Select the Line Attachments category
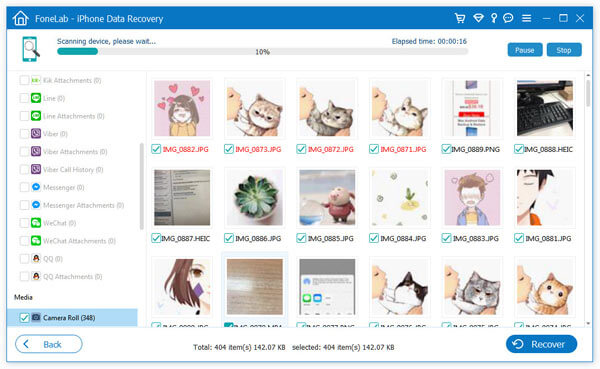Screen dimensions: 600x369 pyautogui.click(x=73, y=116)
